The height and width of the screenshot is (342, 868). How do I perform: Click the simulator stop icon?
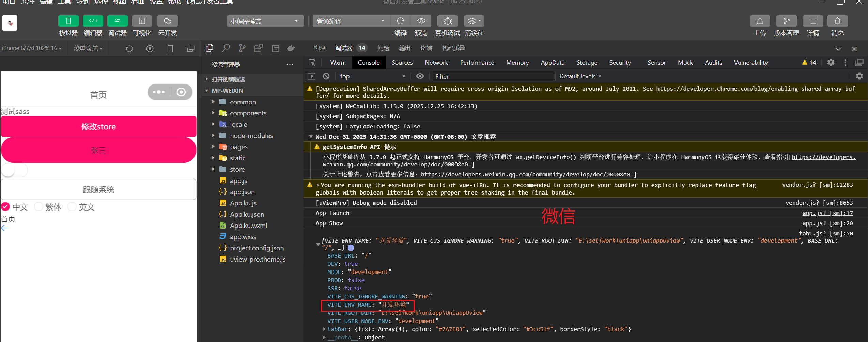(x=150, y=48)
